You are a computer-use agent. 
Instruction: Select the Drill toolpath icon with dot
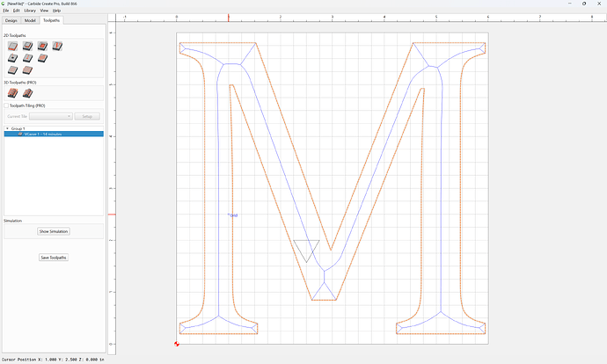[13, 58]
